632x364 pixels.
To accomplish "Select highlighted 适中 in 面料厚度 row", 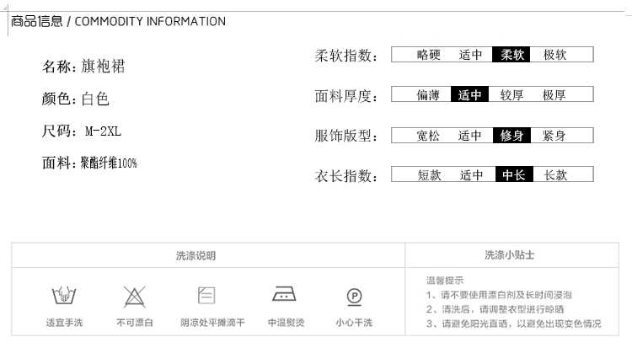I will point(469,94).
